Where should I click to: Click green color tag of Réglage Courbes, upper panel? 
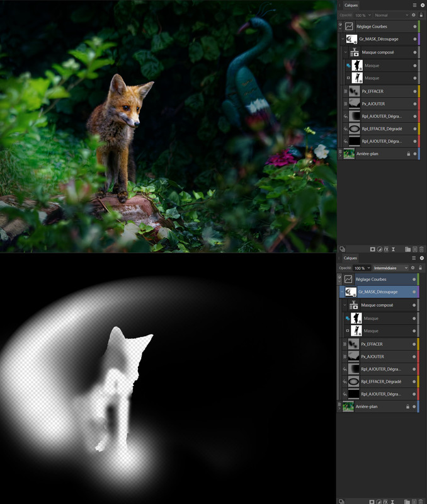coord(419,26)
